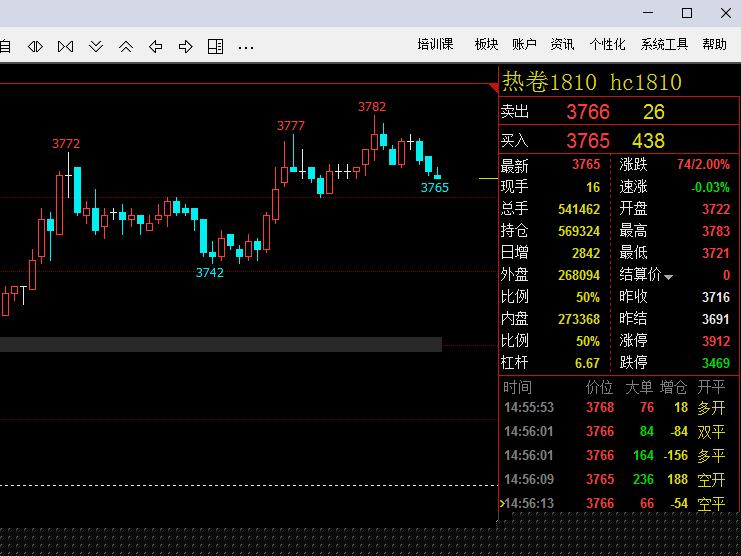Viewport: 741px width, 556px height.
Task: Toggle the panel layout icon
Action: [x=216, y=46]
